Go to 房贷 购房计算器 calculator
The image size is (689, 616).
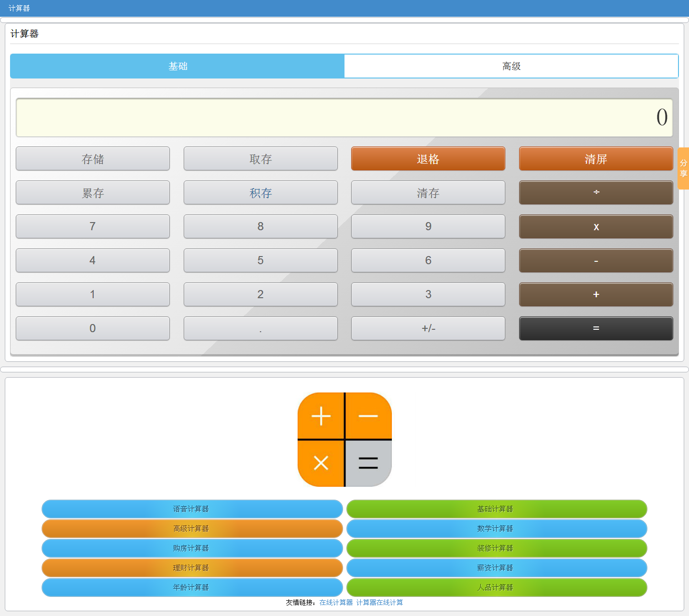point(192,548)
